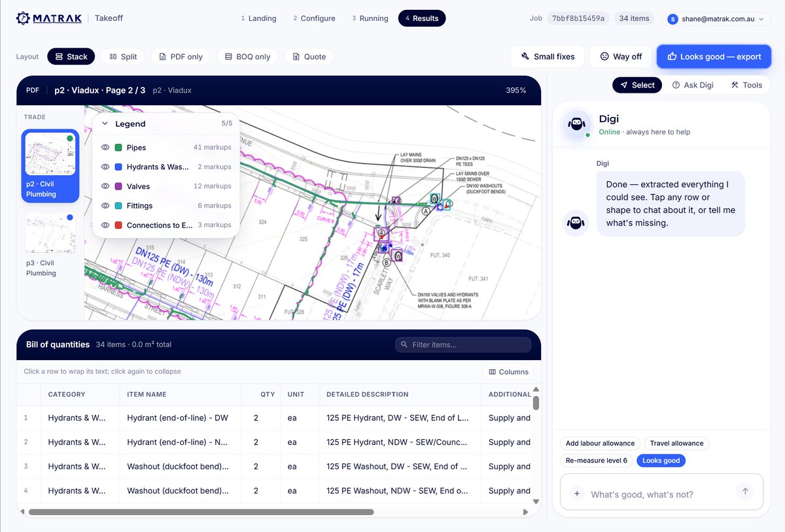Click the Way off sad-face button

pos(620,57)
